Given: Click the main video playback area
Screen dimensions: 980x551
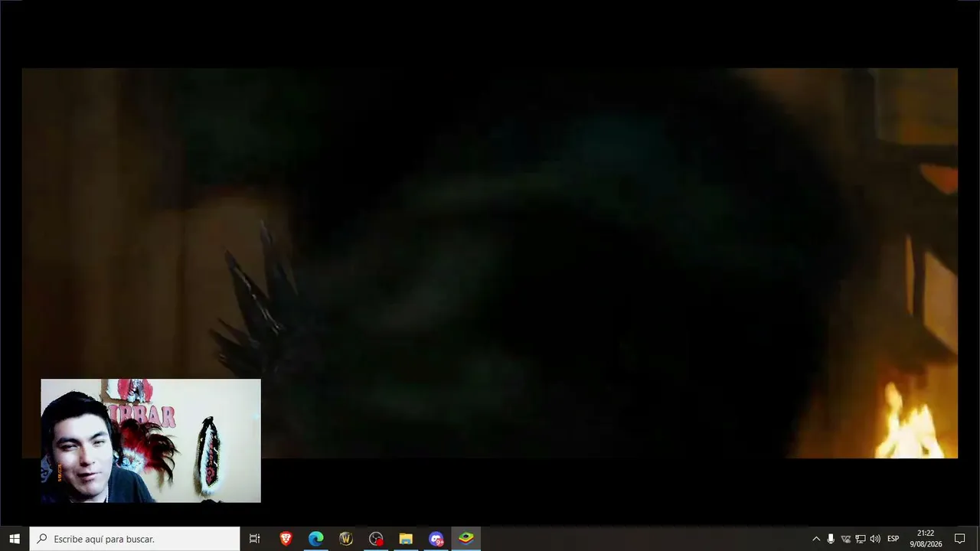Looking at the screenshot, I should click(490, 262).
